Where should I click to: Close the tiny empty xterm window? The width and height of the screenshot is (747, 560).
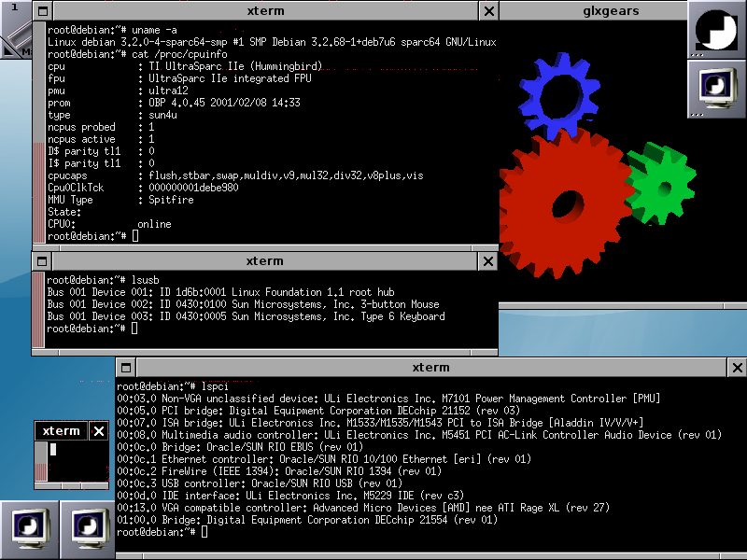[99, 431]
